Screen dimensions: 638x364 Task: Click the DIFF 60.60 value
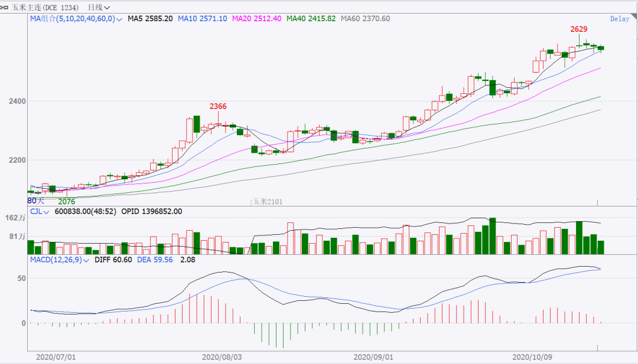pyautogui.click(x=113, y=260)
